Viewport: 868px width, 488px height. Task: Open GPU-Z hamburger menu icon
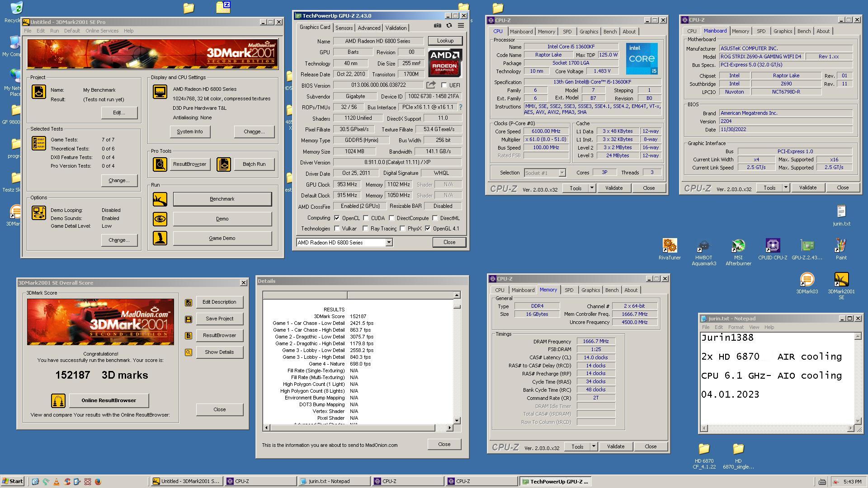click(461, 26)
